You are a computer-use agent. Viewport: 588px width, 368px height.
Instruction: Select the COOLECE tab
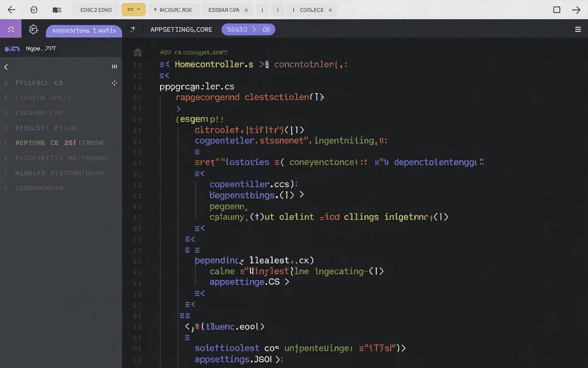(x=311, y=10)
